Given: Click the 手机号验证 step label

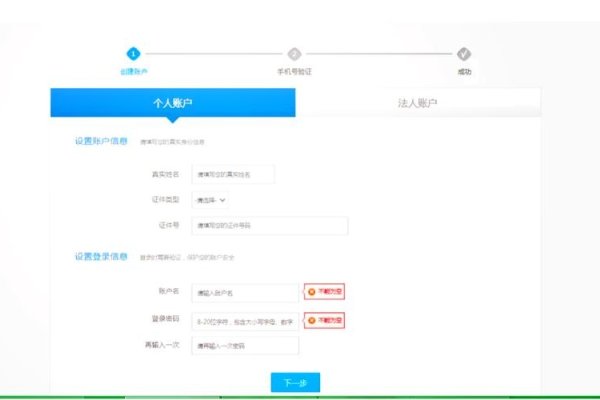Looking at the screenshot, I should (x=294, y=72).
